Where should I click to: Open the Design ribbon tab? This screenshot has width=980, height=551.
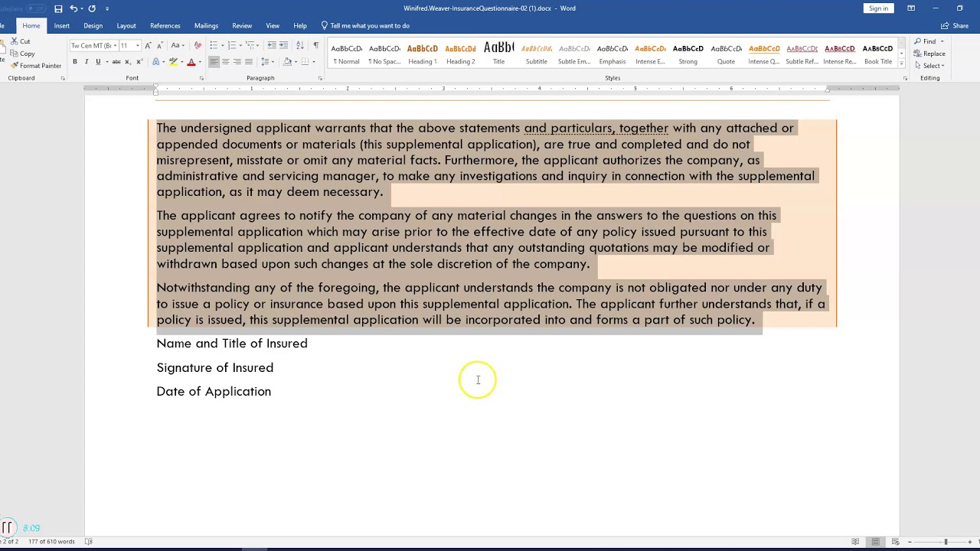pos(93,25)
